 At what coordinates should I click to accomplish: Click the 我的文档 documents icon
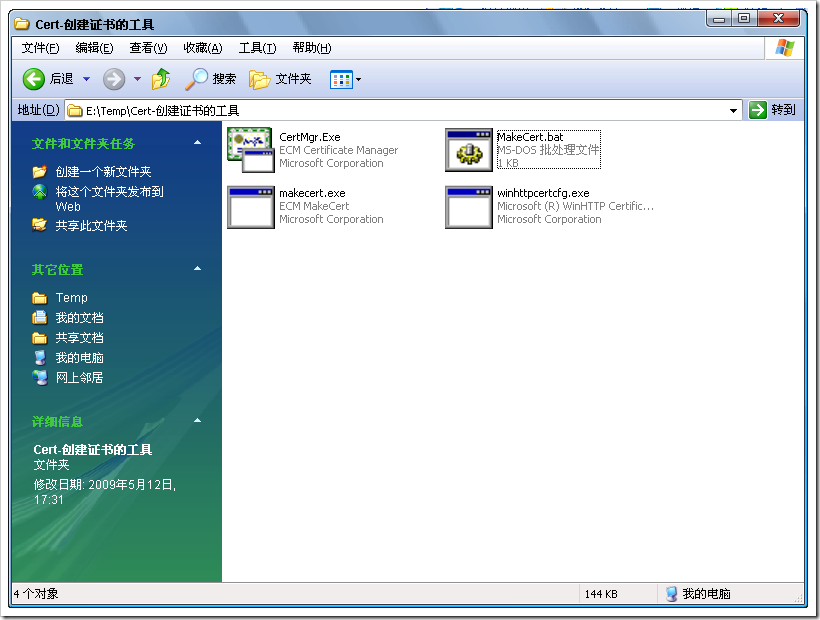point(40,317)
